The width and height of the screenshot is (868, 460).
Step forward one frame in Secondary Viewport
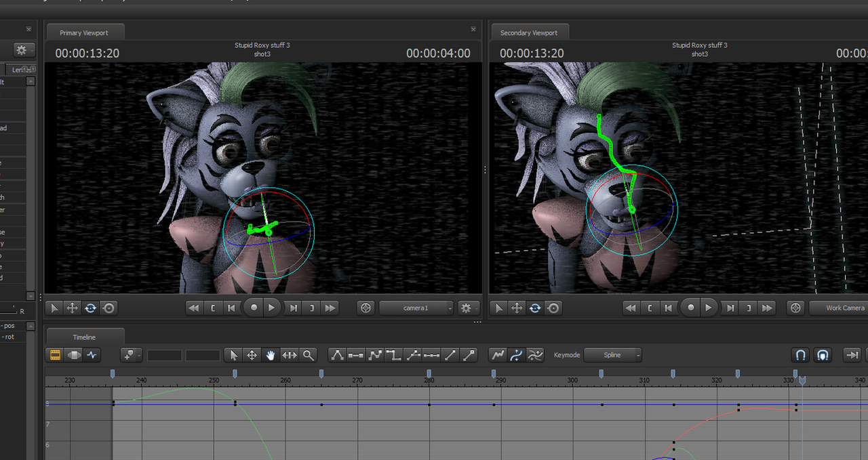(x=730, y=308)
